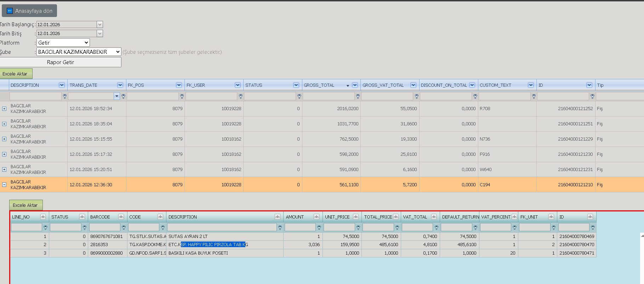Expand the 18:52:34 transaction row
This screenshot has width=644, height=284.
tap(4, 109)
